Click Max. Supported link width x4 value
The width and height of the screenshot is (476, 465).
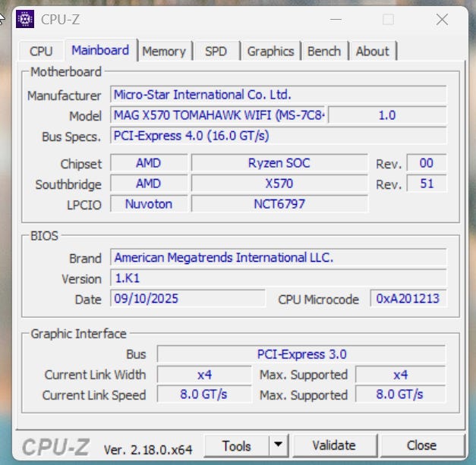tap(400, 375)
